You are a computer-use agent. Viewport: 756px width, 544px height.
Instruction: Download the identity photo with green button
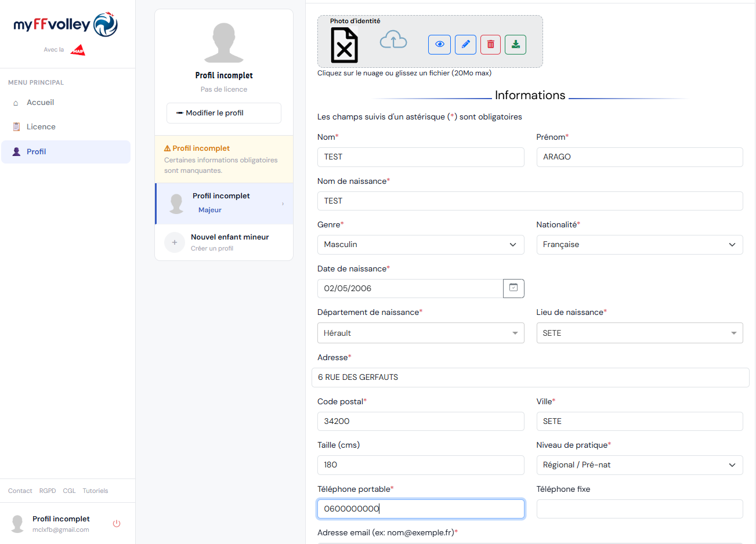(515, 45)
